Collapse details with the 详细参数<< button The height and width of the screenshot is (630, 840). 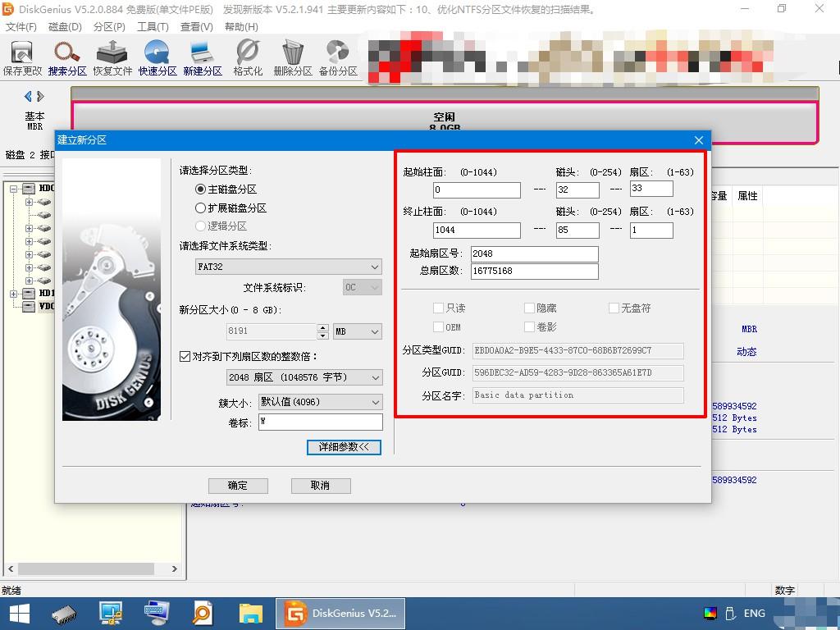pyautogui.click(x=343, y=447)
